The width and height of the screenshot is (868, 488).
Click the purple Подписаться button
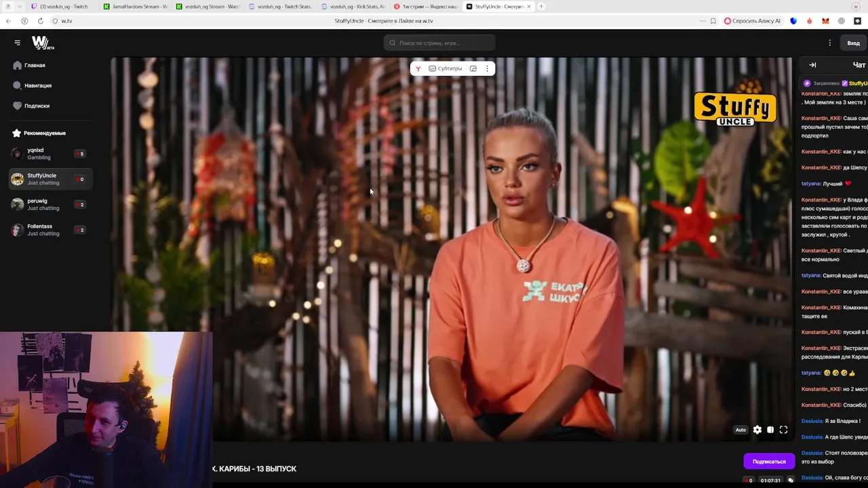click(x=769, y=462)
